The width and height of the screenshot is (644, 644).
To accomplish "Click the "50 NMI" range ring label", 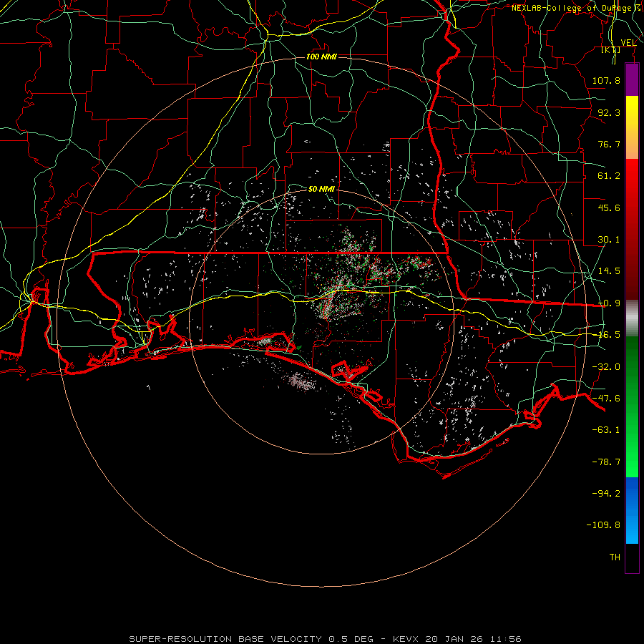I will pos(321,190).
